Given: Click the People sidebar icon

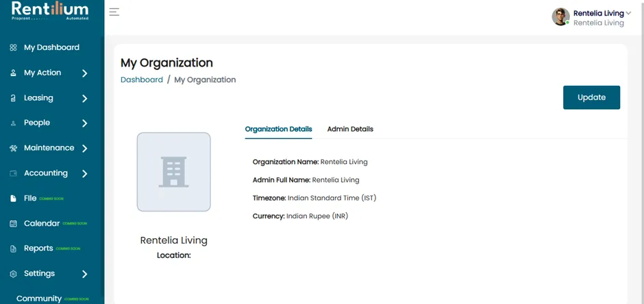Looking at the screenshot, I should point(13,123).
